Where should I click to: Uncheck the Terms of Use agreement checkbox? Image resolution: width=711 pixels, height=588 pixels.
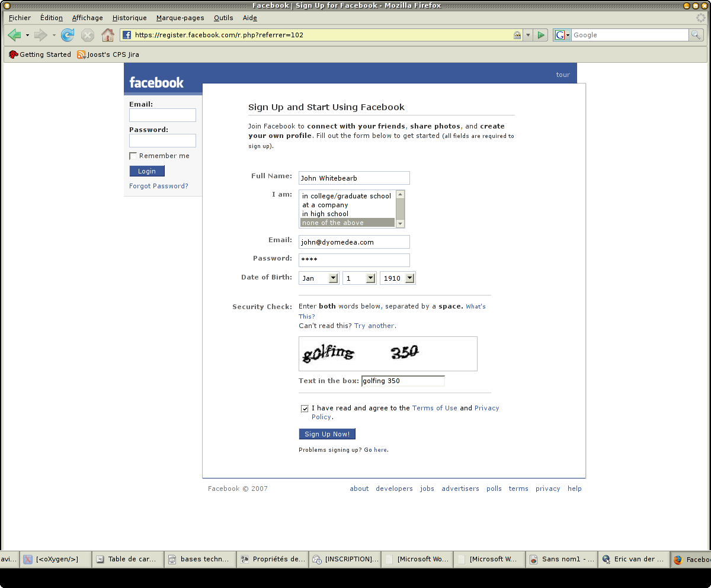pos(305,409)
